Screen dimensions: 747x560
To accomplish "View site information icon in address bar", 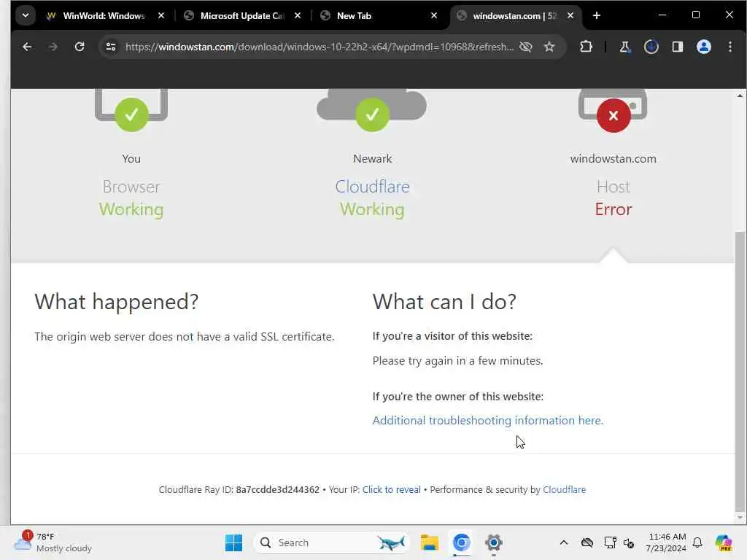I will (x=111, y=47).
